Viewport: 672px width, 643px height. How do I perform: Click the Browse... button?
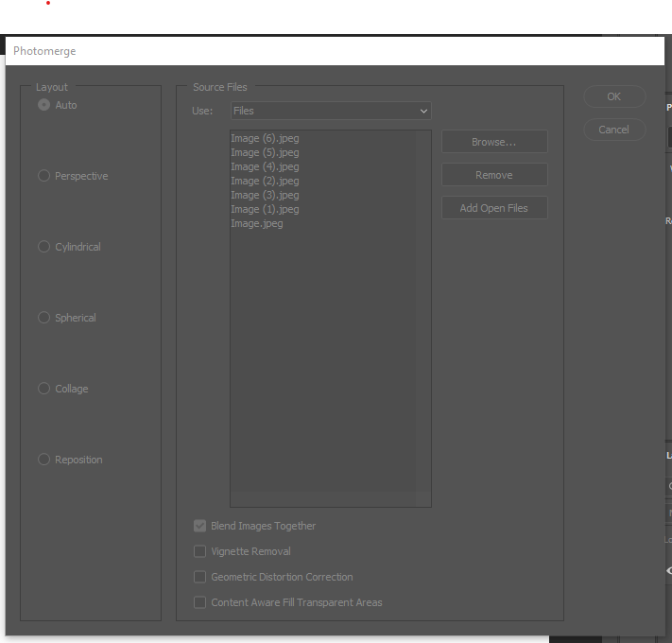[x=494, y=142]
